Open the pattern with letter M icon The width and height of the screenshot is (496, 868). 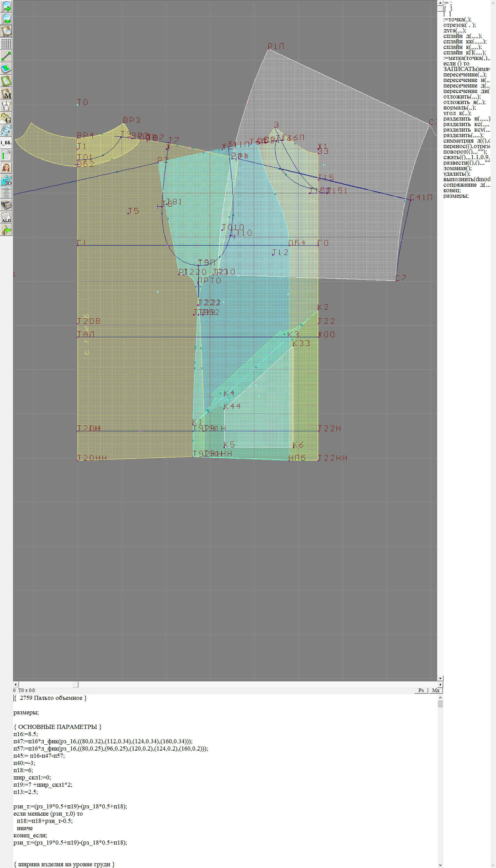pos(6,93)
